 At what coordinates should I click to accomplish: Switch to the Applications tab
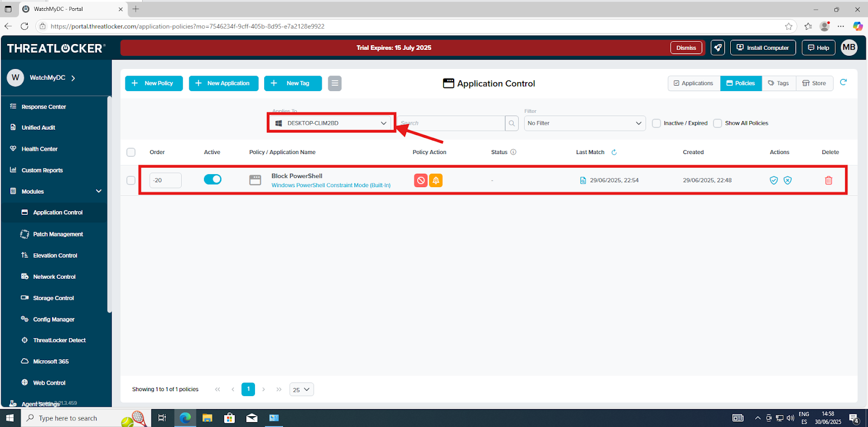coord(694,83)
